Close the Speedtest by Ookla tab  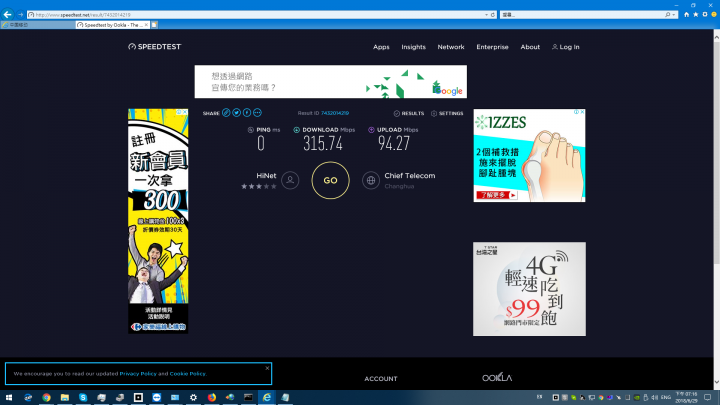coord(146,25)
